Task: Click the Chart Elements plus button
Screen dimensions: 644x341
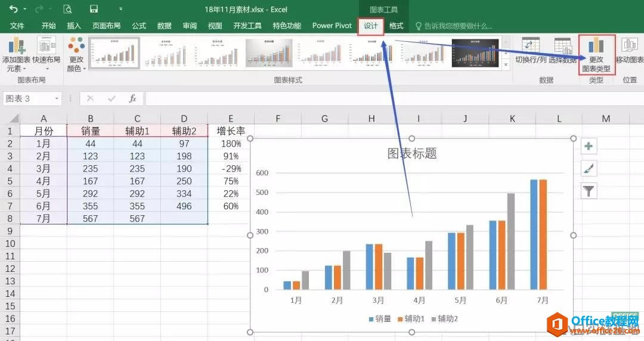Action: (589, 146)
